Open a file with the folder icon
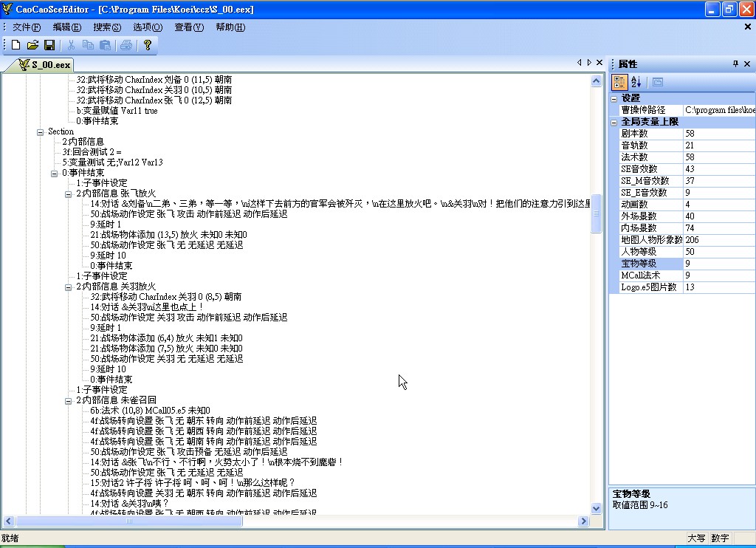The height and width of the screenshot is (548, 756). point(32,45)
